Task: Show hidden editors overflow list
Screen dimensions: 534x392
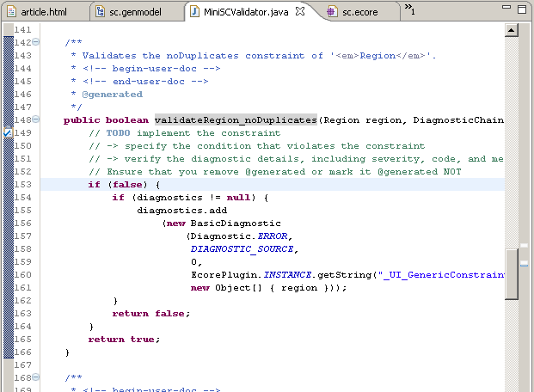Action: pyautogui.click(x=409, y=9)
